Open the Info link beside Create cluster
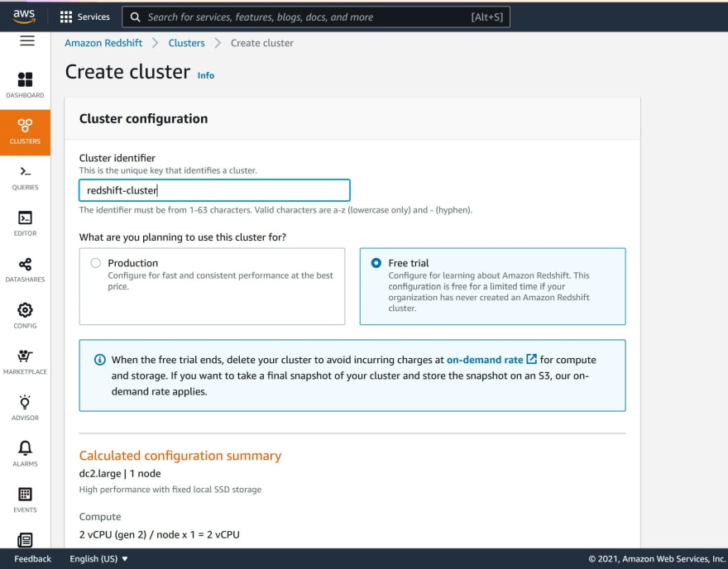The height and width of the screenshot is (569, 728). [x=206, y=75]
